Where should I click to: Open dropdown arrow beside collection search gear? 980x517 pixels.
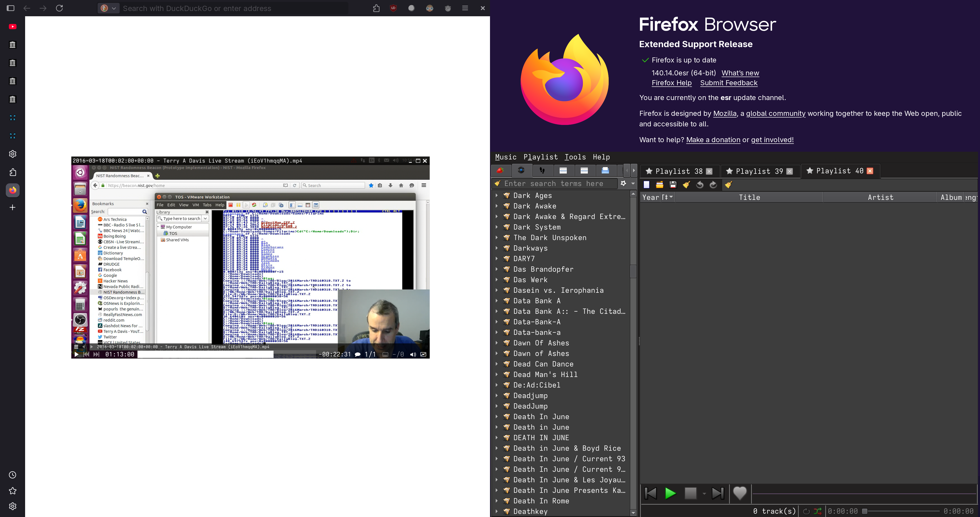[633, 184]
